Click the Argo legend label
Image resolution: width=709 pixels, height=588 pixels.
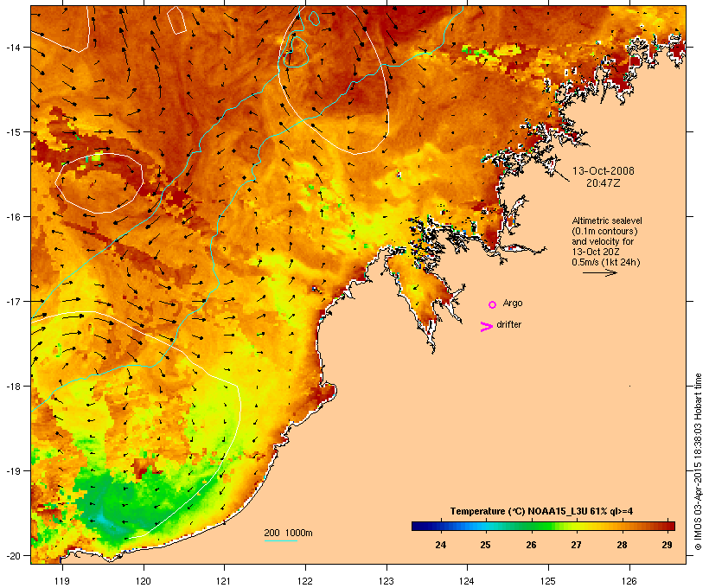coord(513,303)
